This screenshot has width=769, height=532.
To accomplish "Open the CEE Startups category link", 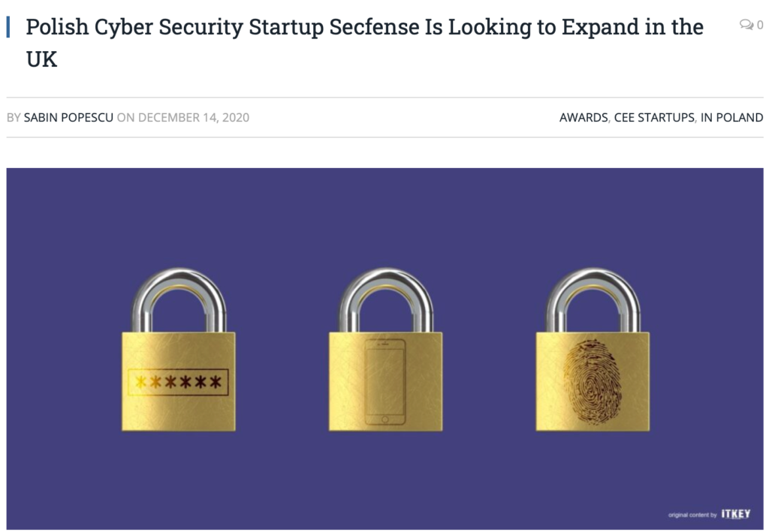I will click(x=654, y=118).
